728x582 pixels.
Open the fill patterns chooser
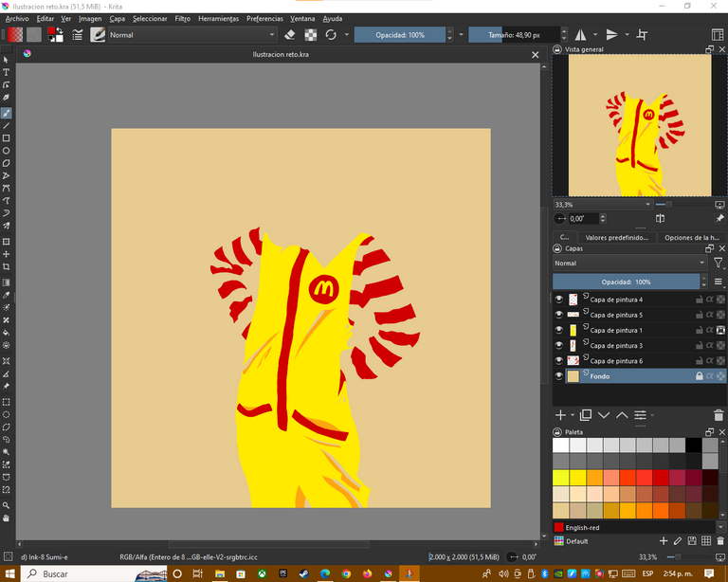click(34, 35)
